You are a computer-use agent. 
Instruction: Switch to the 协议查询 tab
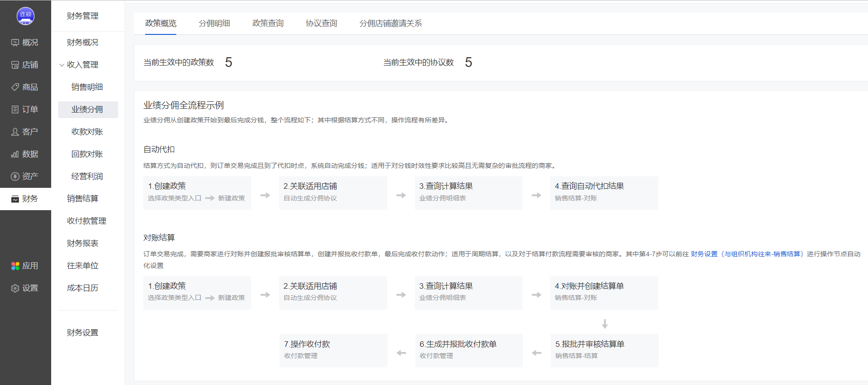click(321, 23)
